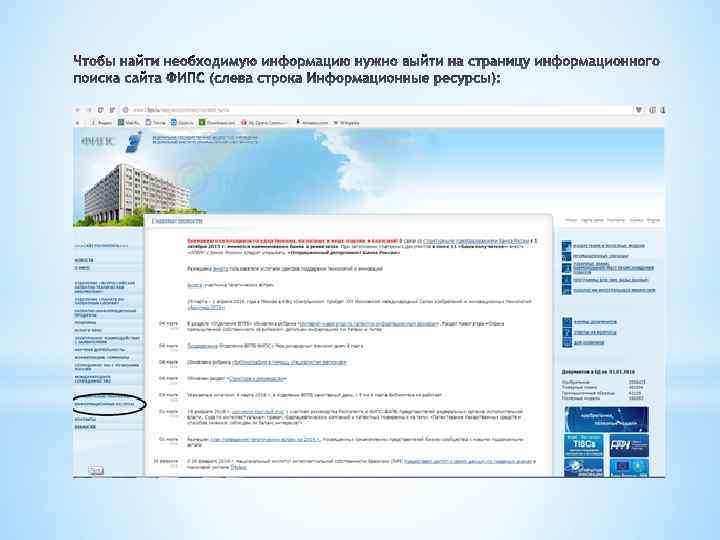This screenshot has height=540, width=720.
Task: Open the Почта bookmark
Action: coord(156,123)
